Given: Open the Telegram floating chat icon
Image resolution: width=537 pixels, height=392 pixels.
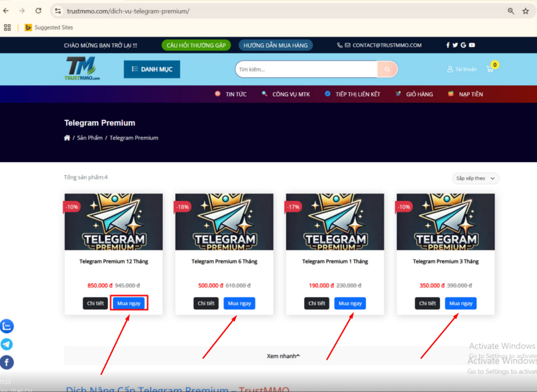Looking at the screenshot, I should [x=7, y=344].
